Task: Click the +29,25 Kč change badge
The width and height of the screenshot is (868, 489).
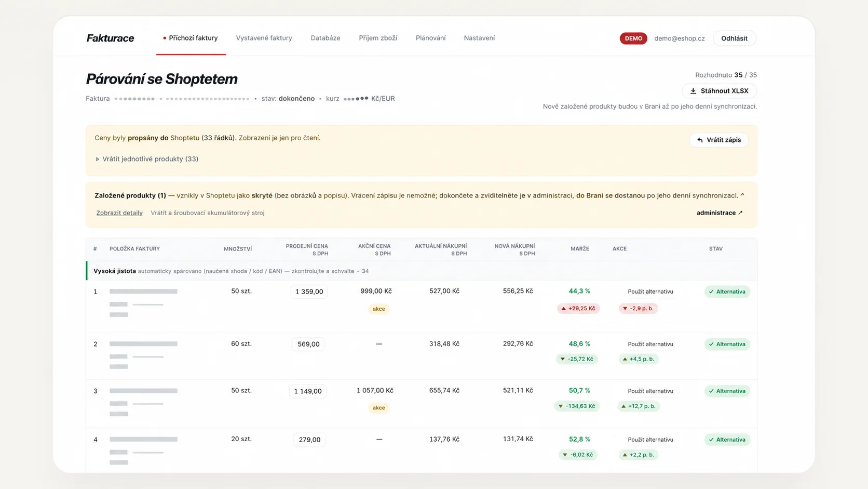Action: click(x=578, y=308)
